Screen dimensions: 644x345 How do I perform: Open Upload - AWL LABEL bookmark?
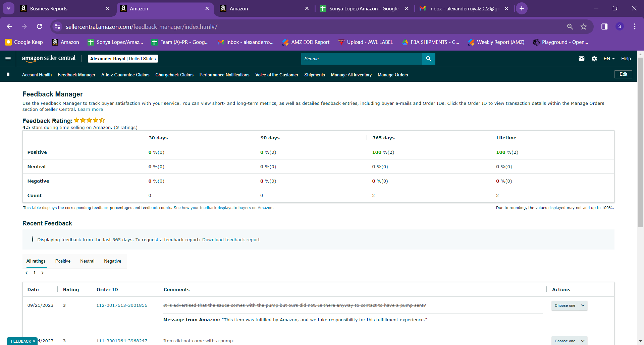(365, 42)
